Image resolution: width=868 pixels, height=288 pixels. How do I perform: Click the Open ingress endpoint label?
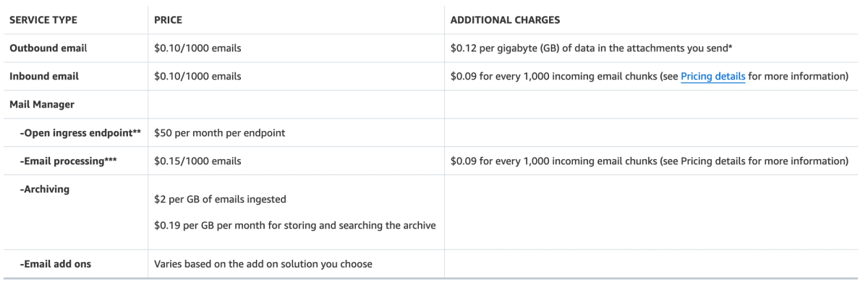pyautogui.click(x=80, y=132)
